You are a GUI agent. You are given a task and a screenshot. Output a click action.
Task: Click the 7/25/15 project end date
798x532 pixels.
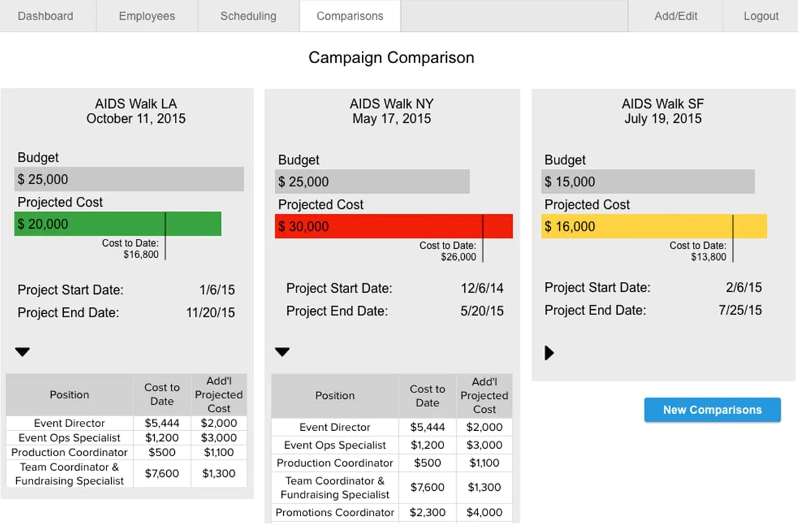coord(740,310)
